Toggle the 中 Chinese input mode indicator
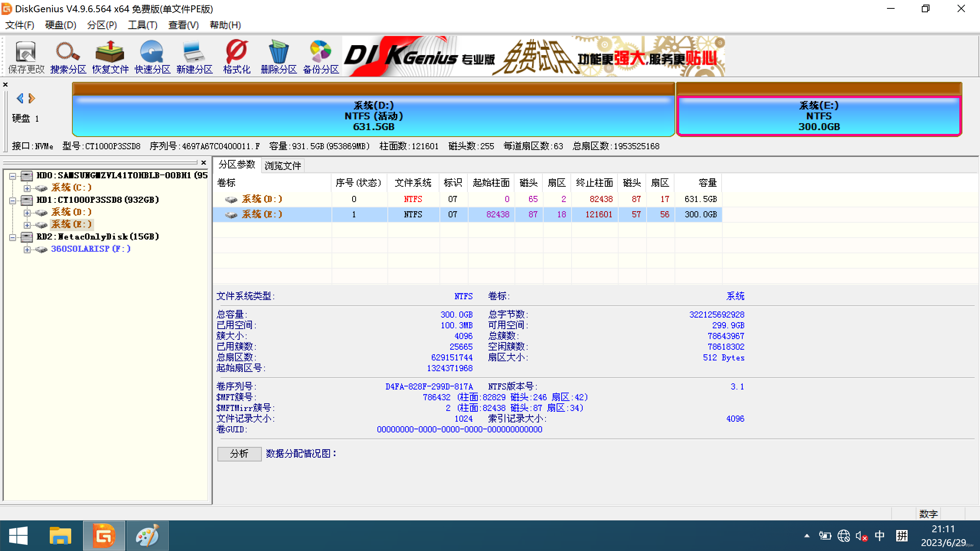 tap(880, 536)
